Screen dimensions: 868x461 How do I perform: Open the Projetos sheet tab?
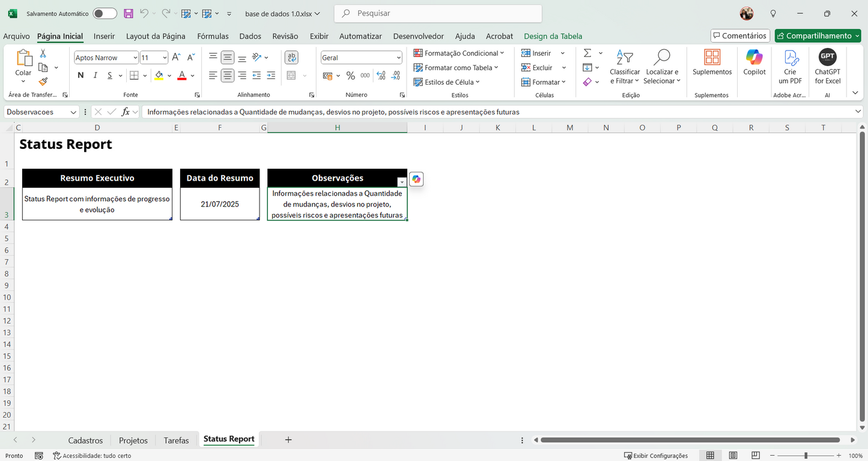point(133,440)
